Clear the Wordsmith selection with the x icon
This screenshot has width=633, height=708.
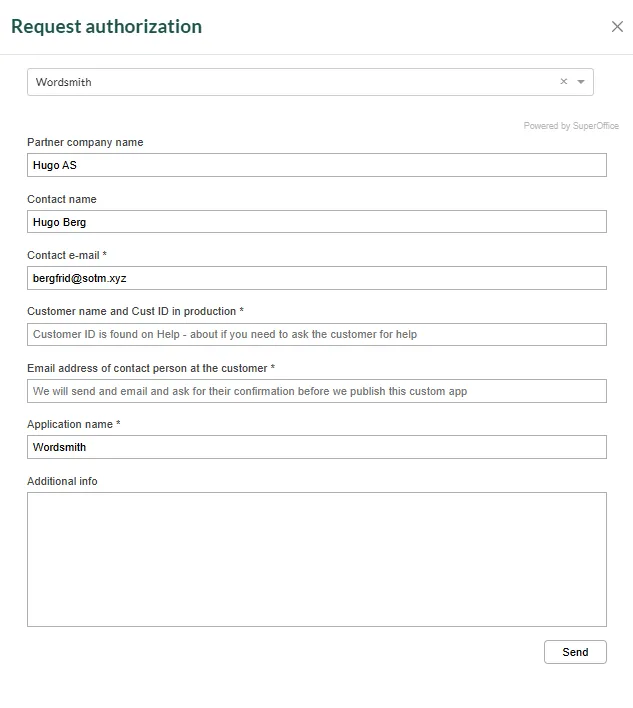click(563, 82)
